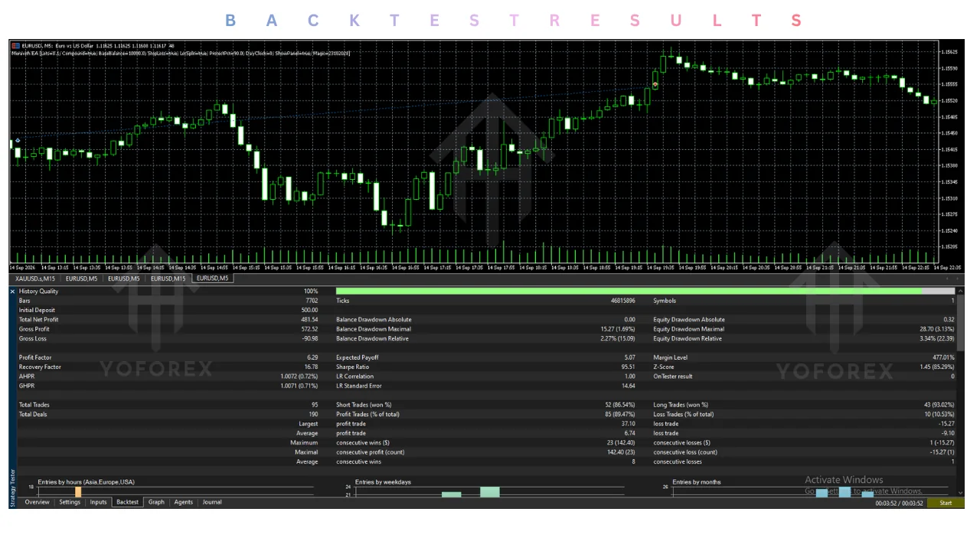This screenshot has width=980, height=551.
Task: Click the Margin Level value 477.01%
Action: tap(943, 357)
